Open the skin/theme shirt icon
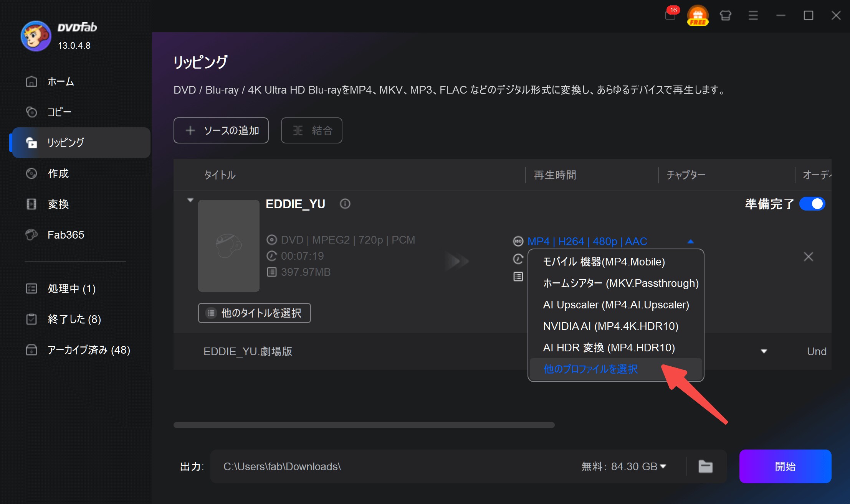The image size is (850, 504). [x=725, y=16]
